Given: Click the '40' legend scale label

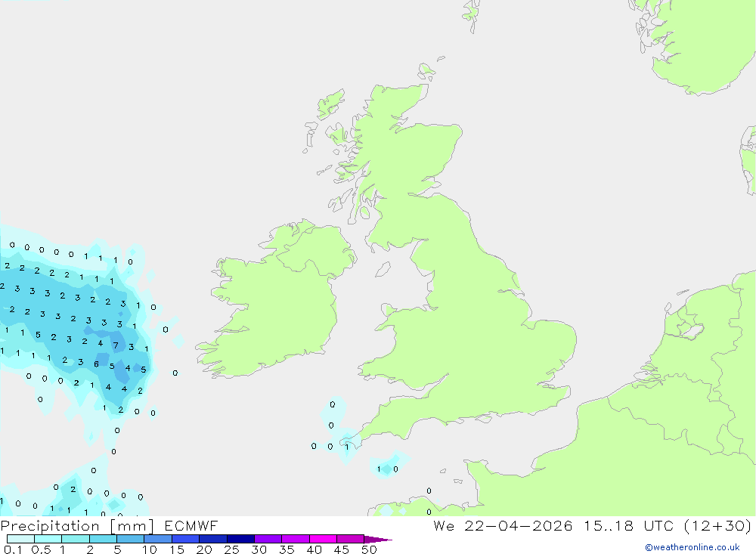Looking at the screenshot, I should [314, 549].
